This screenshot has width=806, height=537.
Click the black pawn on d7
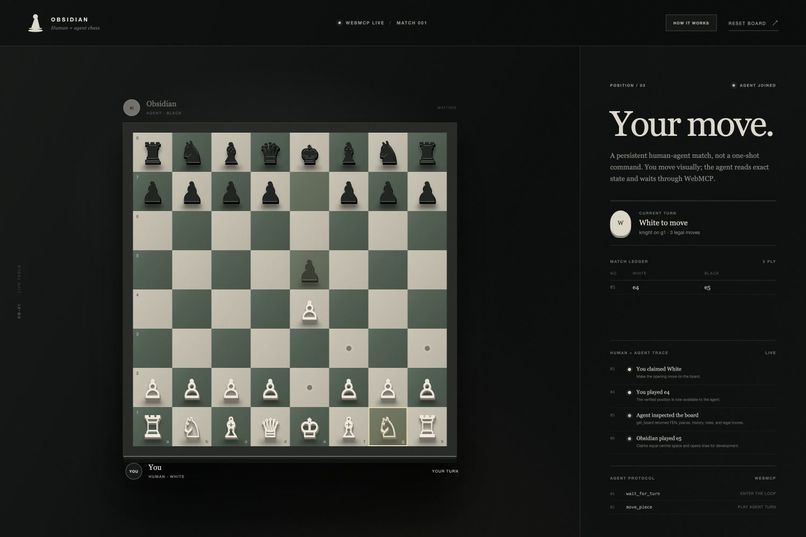(270, 192)
